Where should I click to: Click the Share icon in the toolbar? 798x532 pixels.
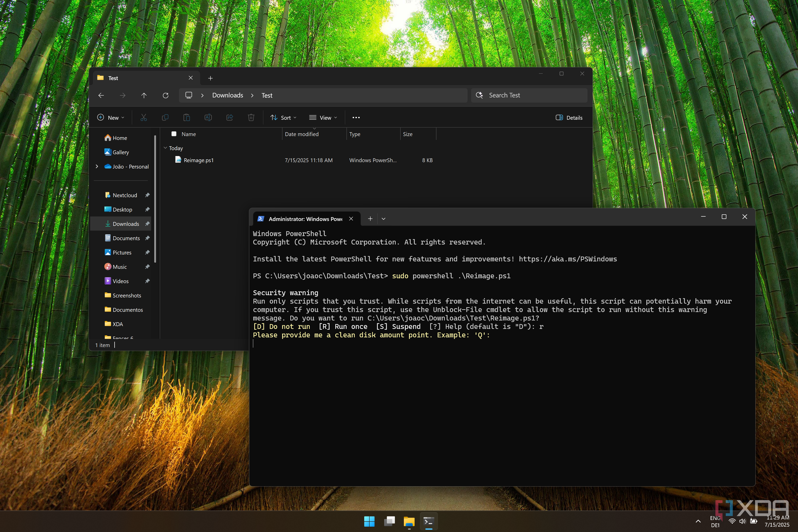[230, 117]
